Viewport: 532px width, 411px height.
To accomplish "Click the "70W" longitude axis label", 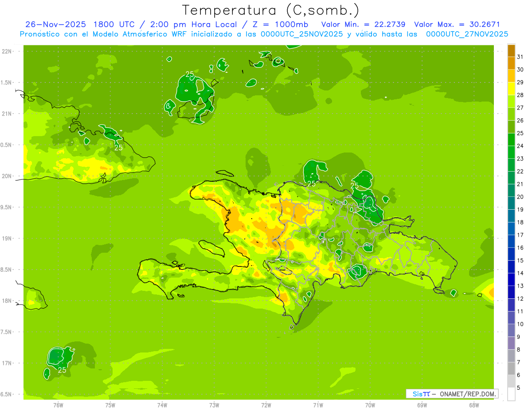I will (x=370, y=405).
